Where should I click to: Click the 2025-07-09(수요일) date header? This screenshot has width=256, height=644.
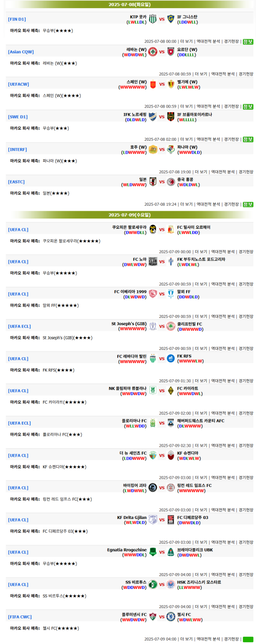pos(129,215)
